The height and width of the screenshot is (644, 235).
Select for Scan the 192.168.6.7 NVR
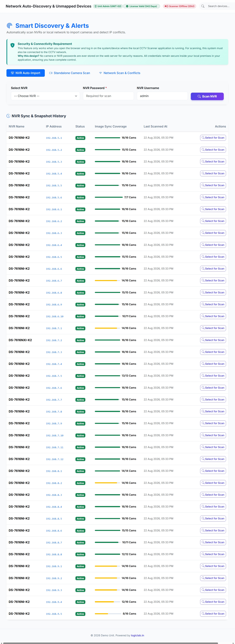pos(213,280)
